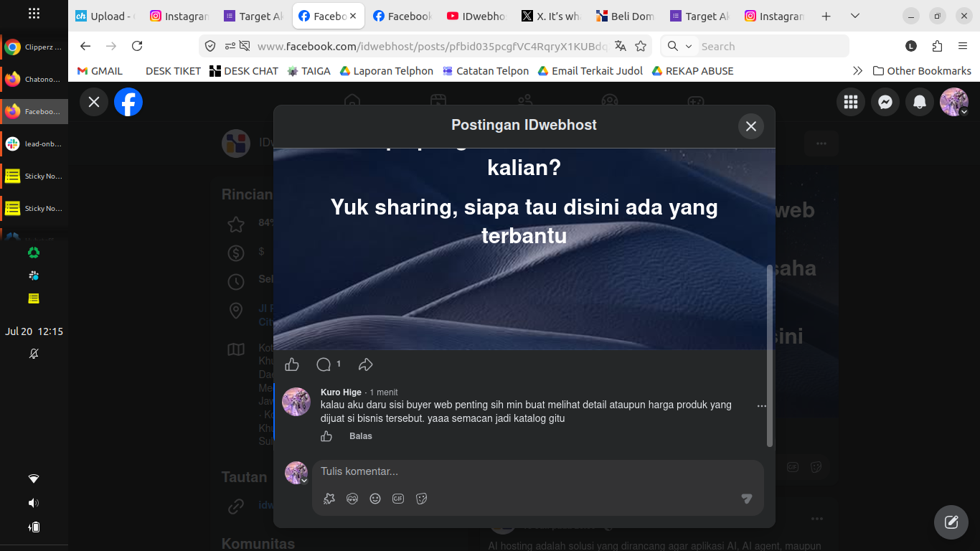980x551 pixels.
Task: Switch to the Beli Dom tab
Action: 626,16
